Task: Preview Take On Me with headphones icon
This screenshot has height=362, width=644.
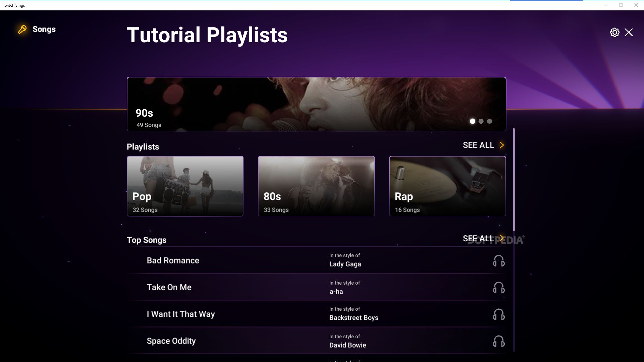Action: (498, 288)
